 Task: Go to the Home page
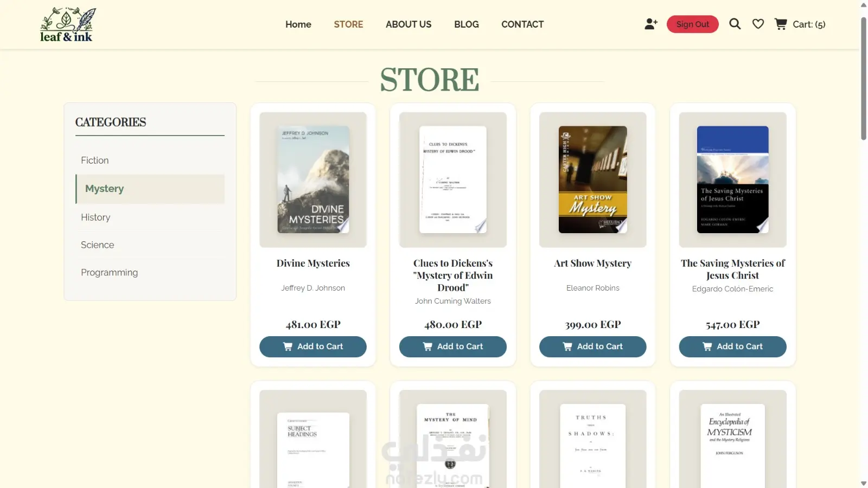click(x=298, y=24)
